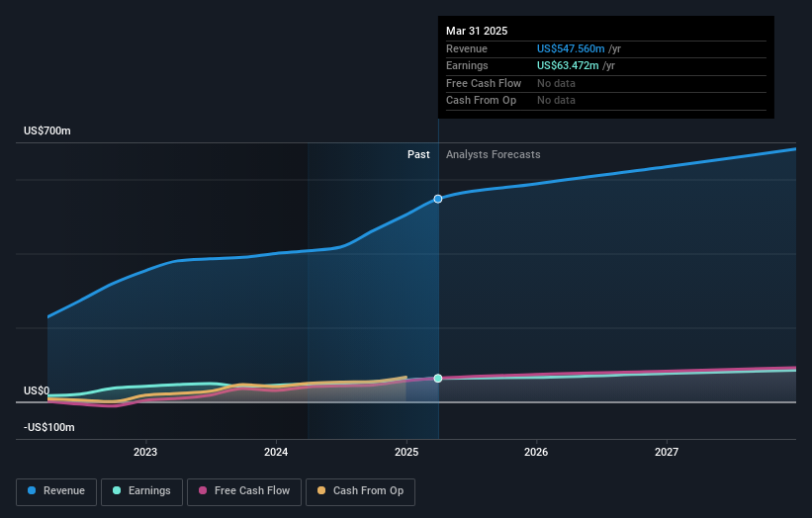This screenshot has width=812, height=518.
Task: Click the US$547.560m revenue value
Action: click(x=571, y=48)
